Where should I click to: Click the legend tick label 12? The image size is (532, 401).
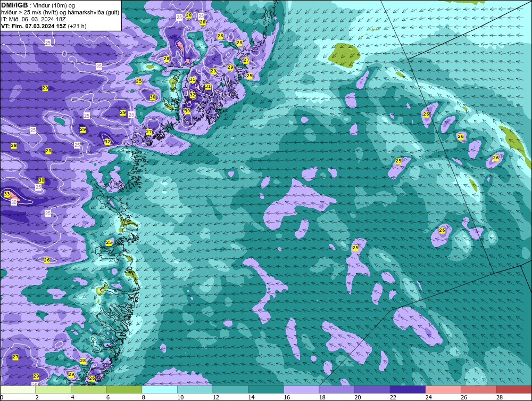pos(216,397)
